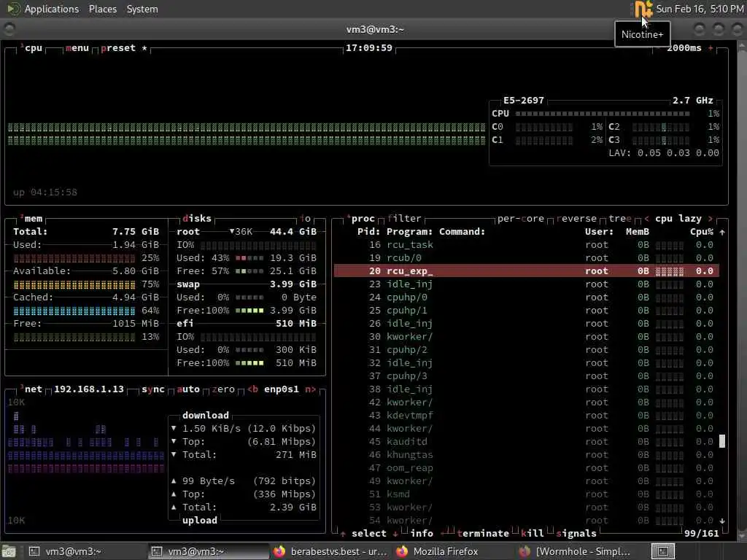Select the kdevtmpf process row

(x=527, y=415)
